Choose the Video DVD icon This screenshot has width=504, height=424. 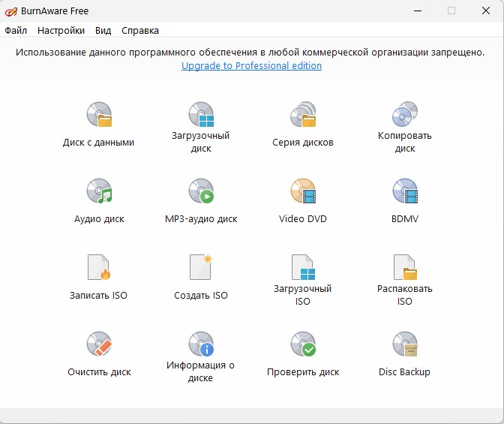(303, 191)
